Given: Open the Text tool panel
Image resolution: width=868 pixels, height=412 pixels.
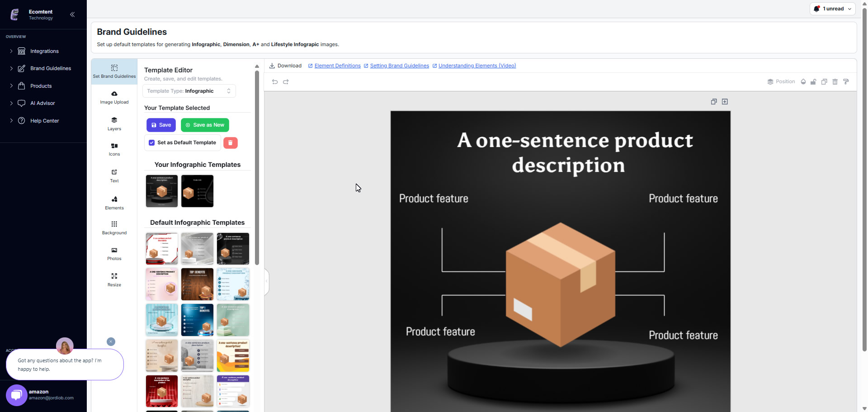Looking at the screenshot, I should pyautogui.click(x=114, y=175).
